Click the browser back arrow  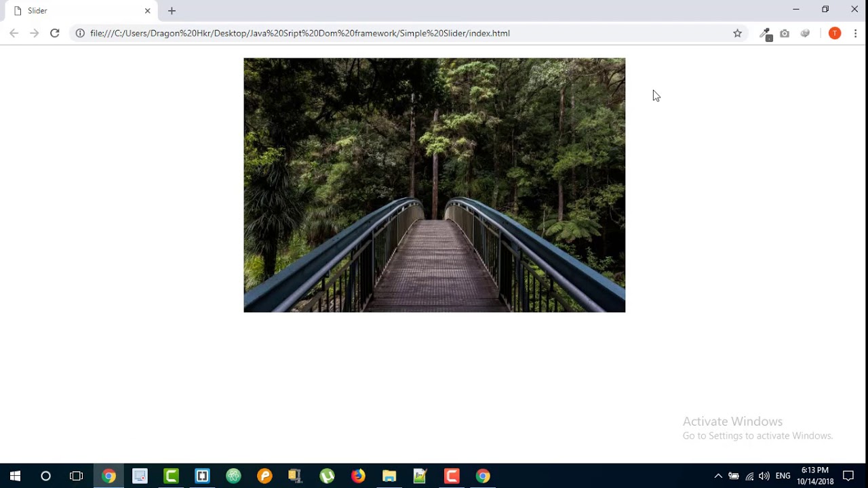pos(14,33)
